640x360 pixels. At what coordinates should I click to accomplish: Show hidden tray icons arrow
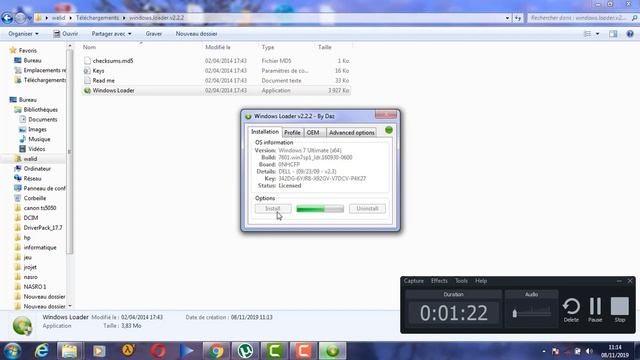tap(544, 351)
